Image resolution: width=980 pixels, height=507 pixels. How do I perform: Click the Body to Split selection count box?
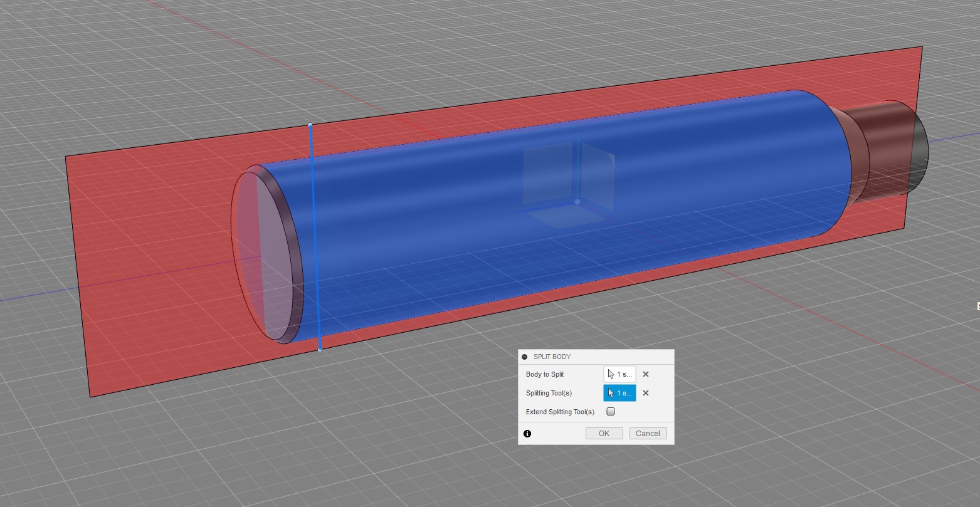pyautogui.click(x=619, y=374)
